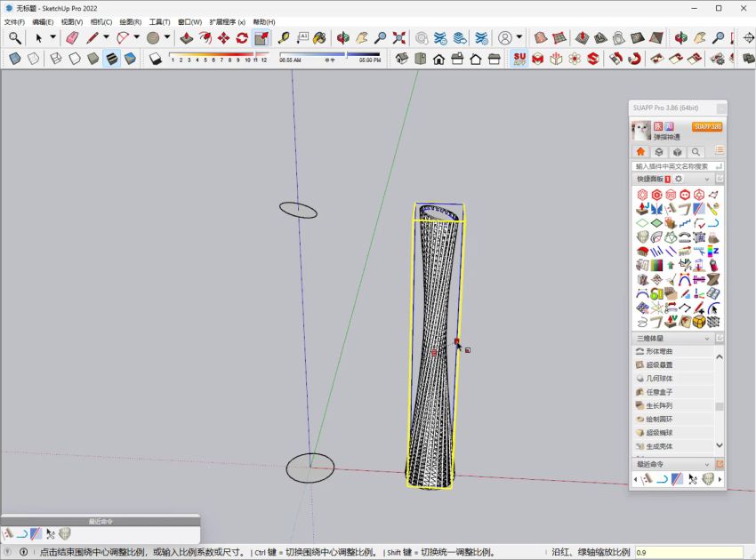756x560 pixels.
Task: Open the 绘图(R) menu
Action: 131,21
